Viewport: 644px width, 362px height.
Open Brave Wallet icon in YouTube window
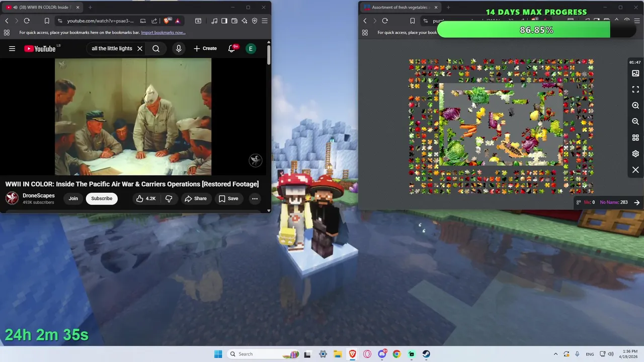(234, 21)
